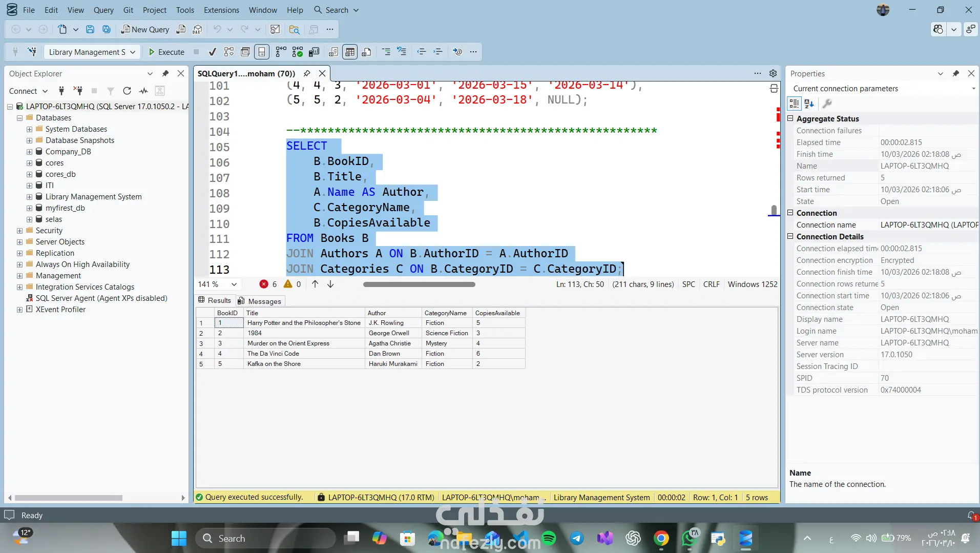This screenshot has width=980, height=553.
Task: Click the Execute button
Action: point(166,52)
